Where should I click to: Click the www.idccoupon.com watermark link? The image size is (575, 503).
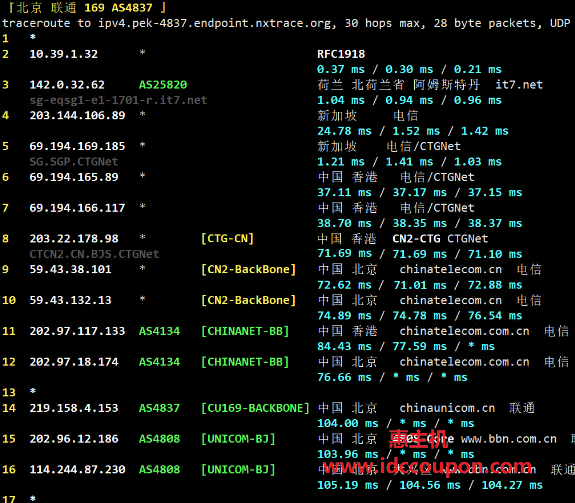pos(427,467)
